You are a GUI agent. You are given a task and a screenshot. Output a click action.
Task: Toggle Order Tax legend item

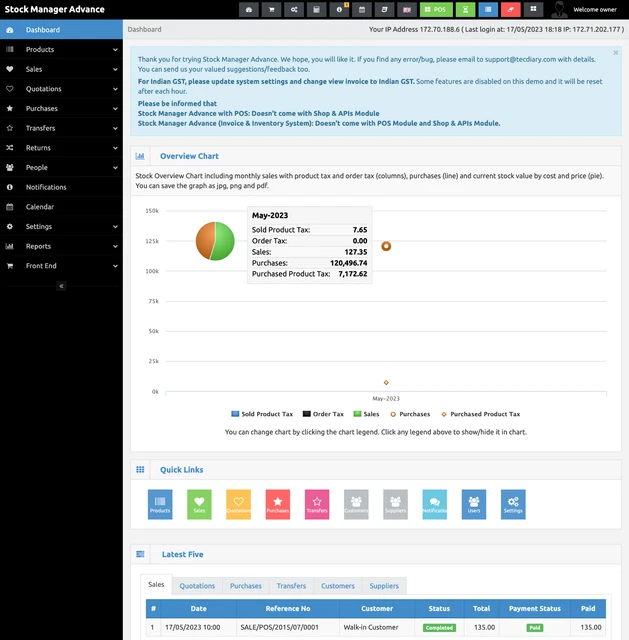click(323, 414)
